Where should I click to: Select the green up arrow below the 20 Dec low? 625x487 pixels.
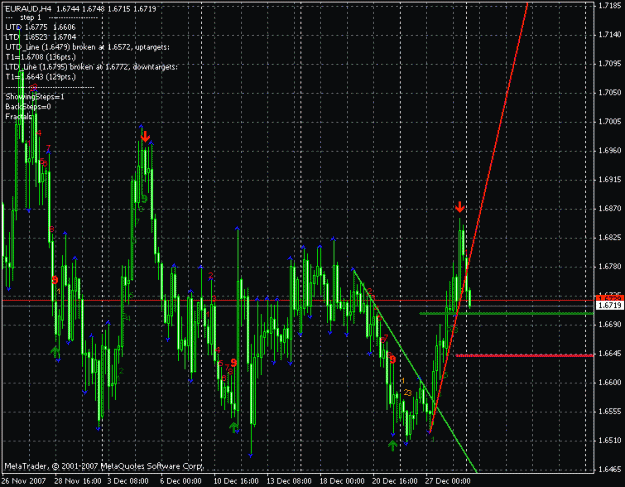[x=393, y=445]
